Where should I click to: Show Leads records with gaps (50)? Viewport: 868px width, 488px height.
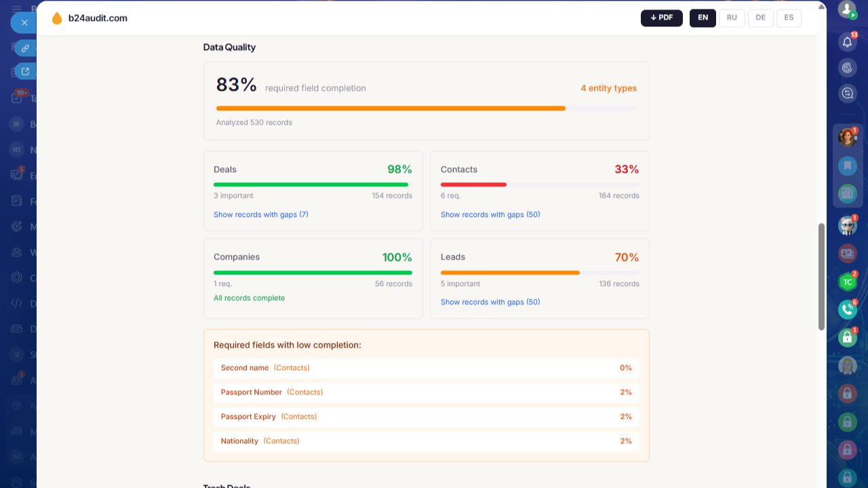tap(490, 302)
